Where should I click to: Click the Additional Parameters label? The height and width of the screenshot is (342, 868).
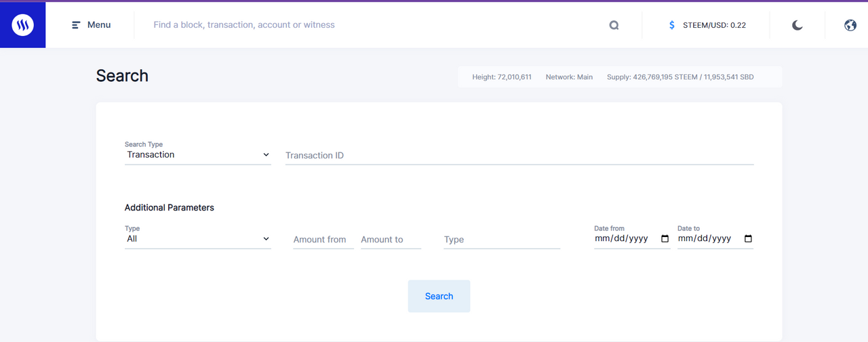170,208
